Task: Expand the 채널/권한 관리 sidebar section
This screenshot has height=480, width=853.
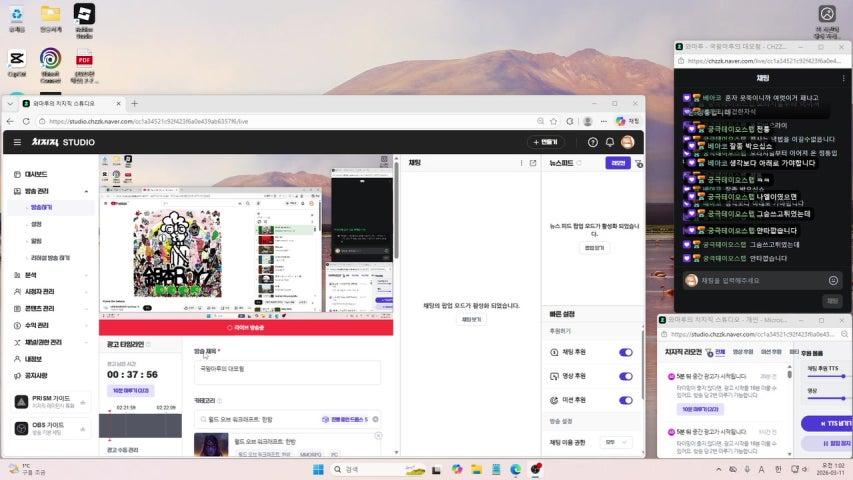Action: 86,342
